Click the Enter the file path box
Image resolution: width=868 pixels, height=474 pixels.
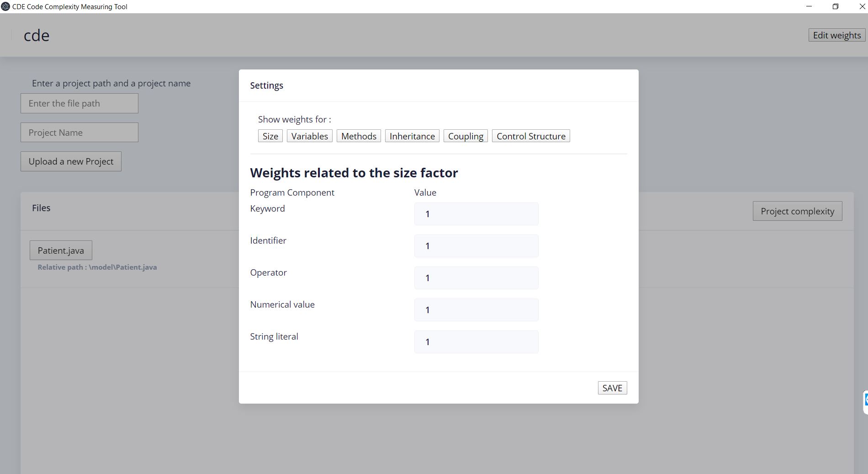(79, 103)
